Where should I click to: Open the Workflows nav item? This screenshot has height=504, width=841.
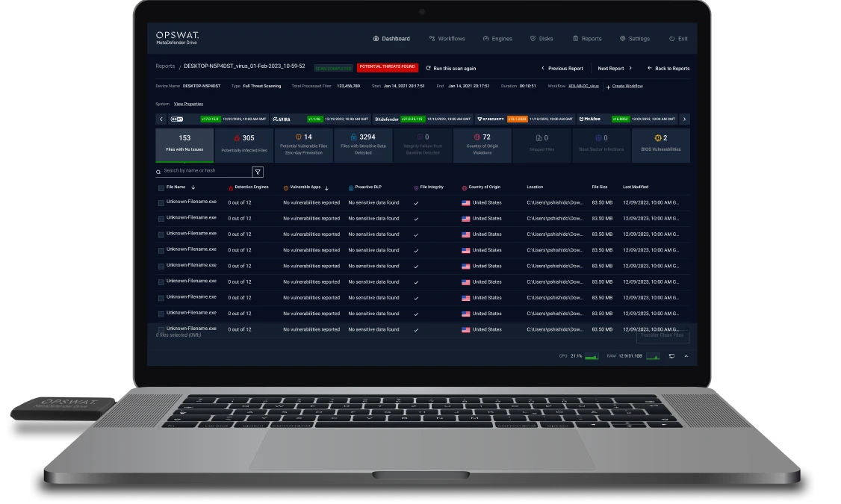447,39
